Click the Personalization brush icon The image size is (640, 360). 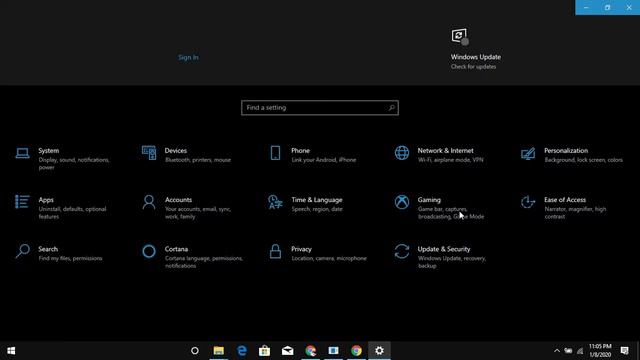point(528,153)
